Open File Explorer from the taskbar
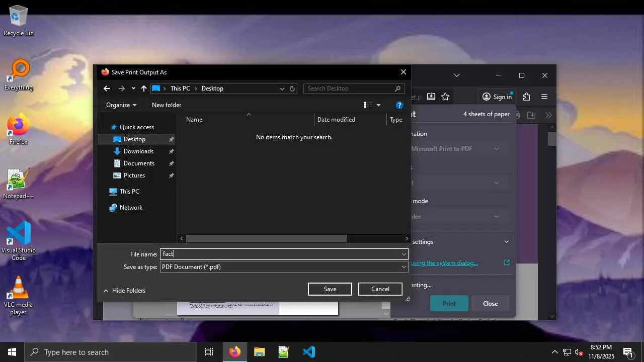Viewport: 644px width, 362px height. (x=259, y=352)
